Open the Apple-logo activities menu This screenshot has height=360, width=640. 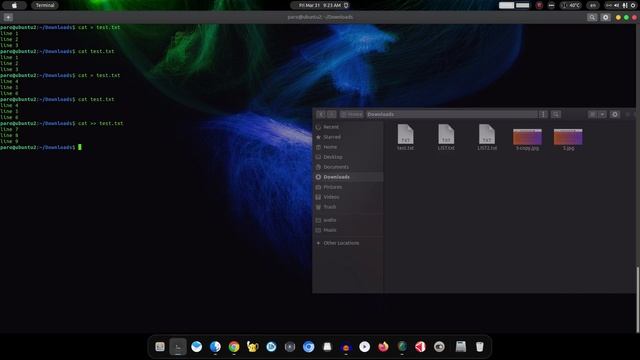(14, 5)
